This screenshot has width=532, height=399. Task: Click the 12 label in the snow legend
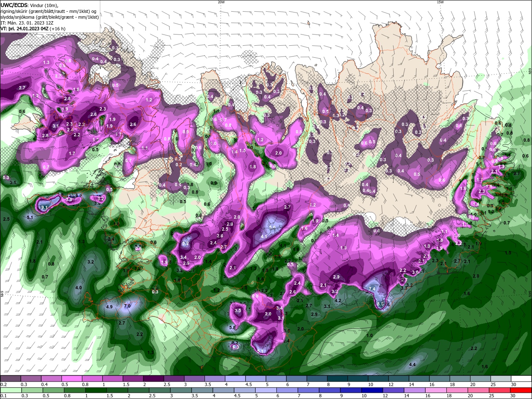click(391, 384)
